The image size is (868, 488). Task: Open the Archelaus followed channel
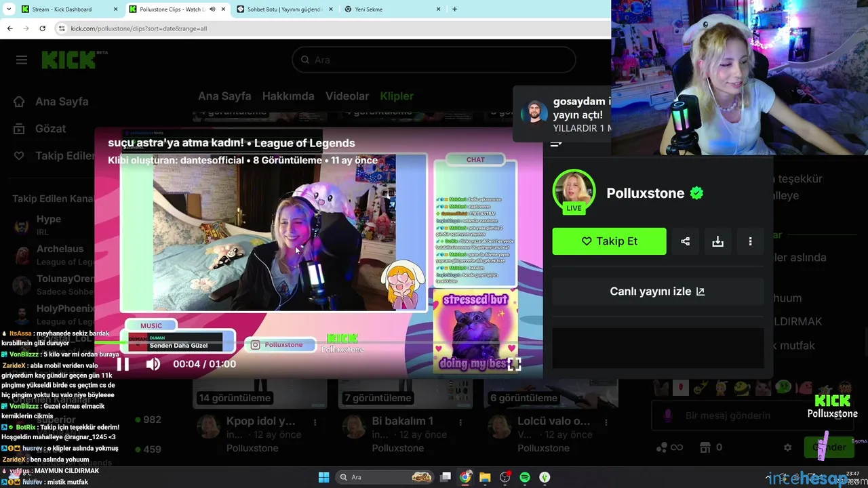(53, 255)
